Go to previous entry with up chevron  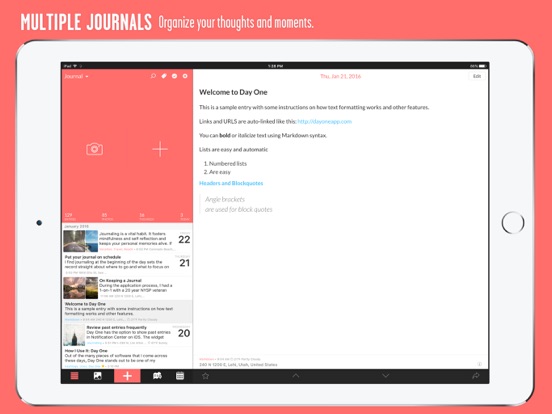(x=296, y=376)
